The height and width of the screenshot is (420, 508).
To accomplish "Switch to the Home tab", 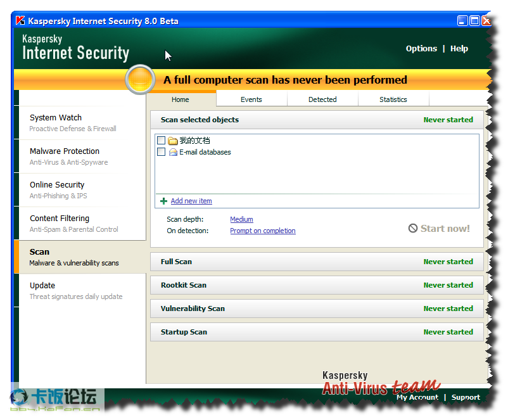I will pos(181,99).
